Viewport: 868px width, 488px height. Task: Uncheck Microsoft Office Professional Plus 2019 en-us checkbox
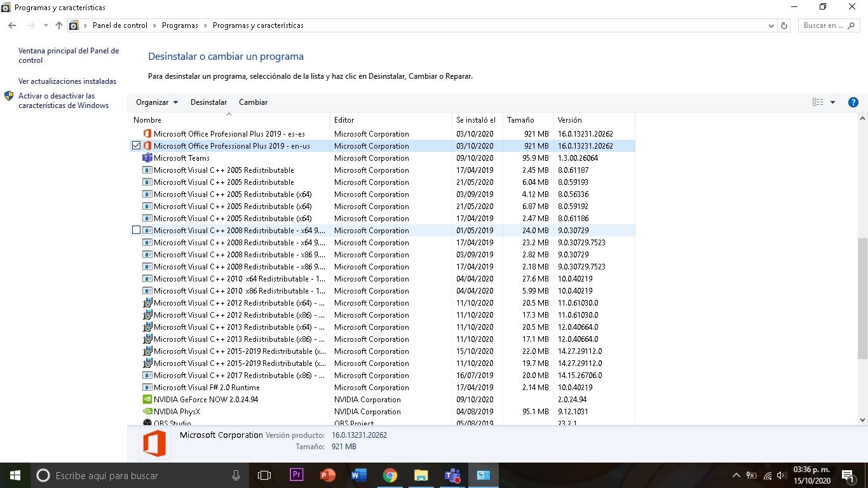point(136,146)
